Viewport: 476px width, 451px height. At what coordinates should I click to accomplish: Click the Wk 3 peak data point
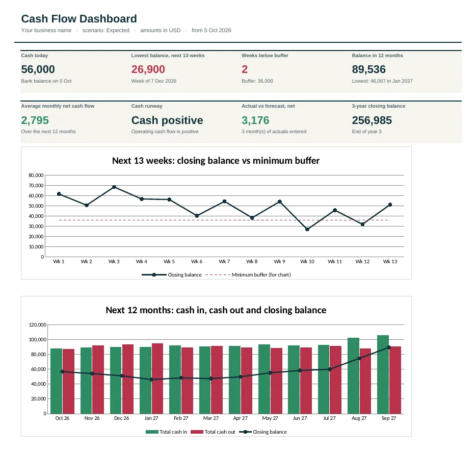(114, 187)
